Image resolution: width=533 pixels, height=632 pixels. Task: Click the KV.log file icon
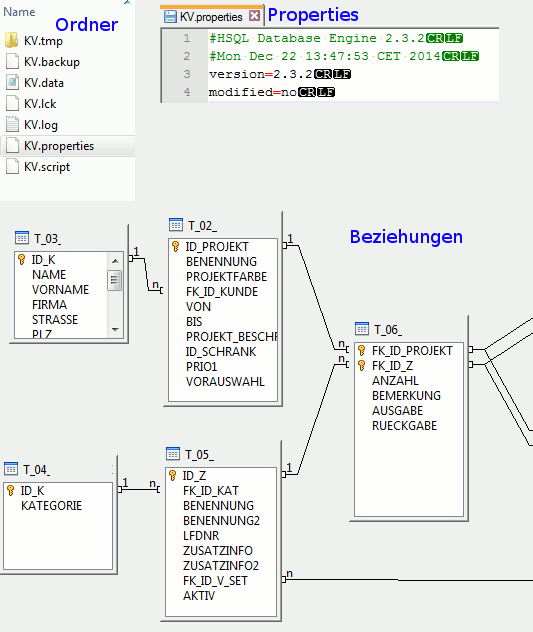pyautogui.click(x=12, y=124)
